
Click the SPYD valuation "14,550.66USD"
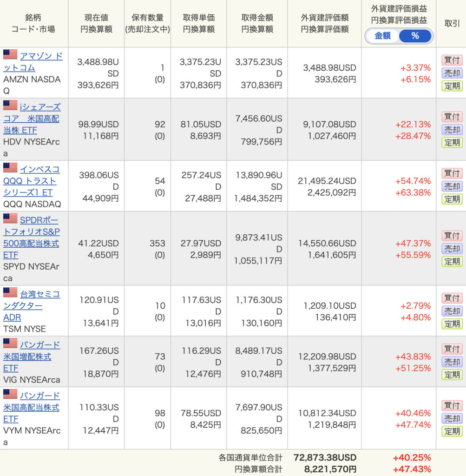coord(327,243)
